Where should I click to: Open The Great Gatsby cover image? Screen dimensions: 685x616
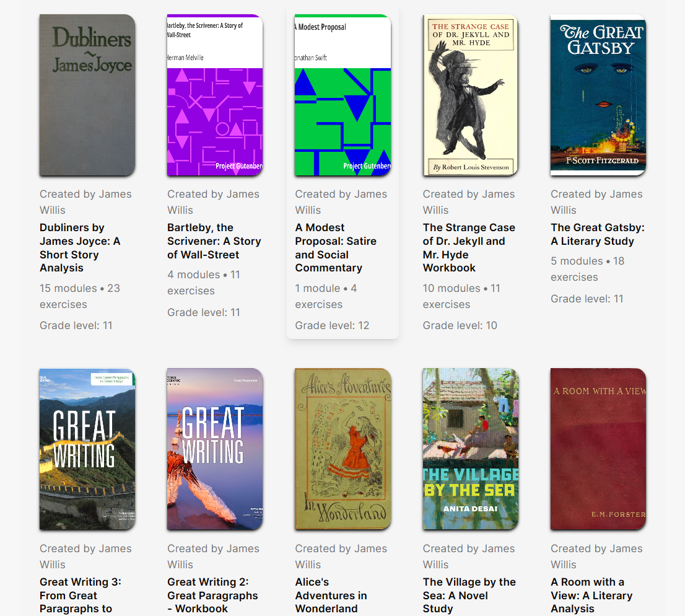598,95
